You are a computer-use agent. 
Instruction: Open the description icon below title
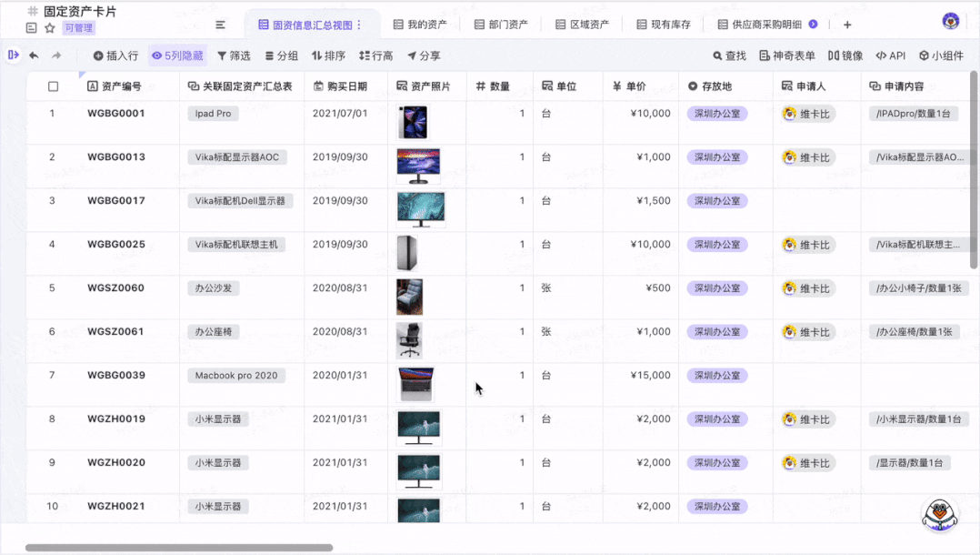(x=32, y=28)
